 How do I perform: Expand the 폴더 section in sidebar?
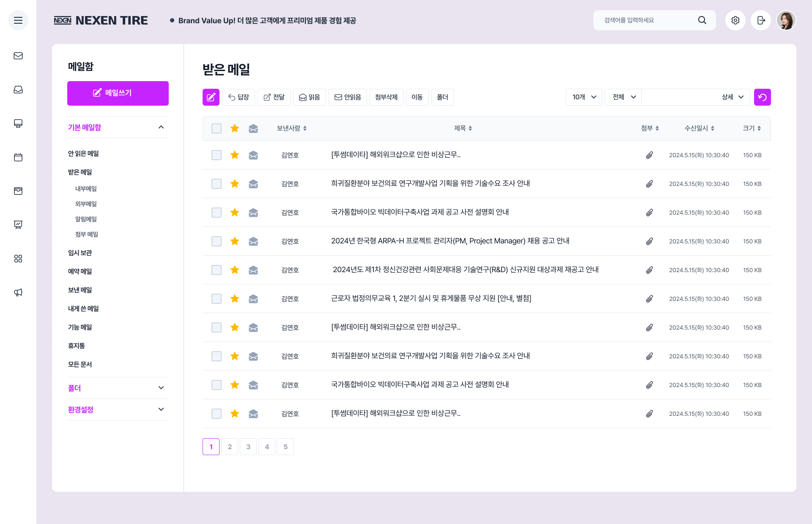pyautogui.click(x=118, y=388)
